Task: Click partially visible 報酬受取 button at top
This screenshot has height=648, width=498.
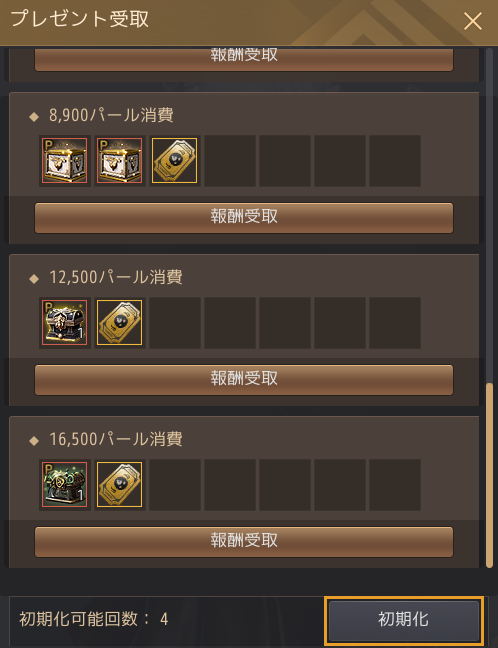Action: pos(244,59)
